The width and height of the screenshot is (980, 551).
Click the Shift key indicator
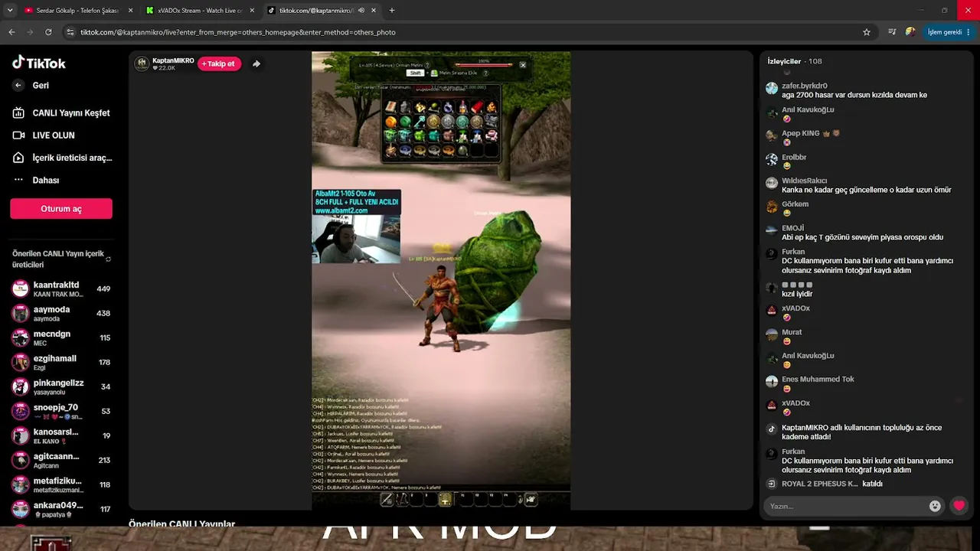tap(415, 73)
